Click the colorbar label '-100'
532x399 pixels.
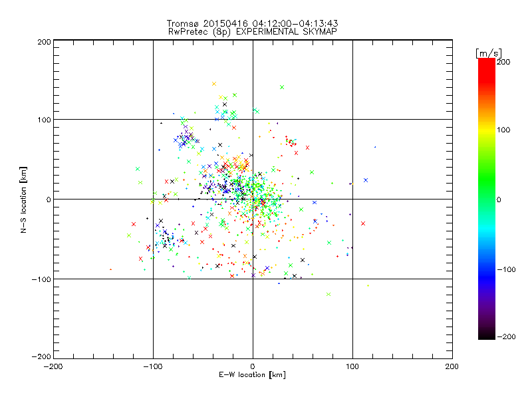[506, 270]
